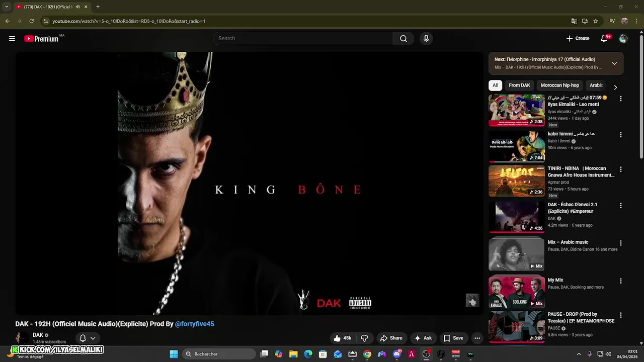Screen dimensions: 644x362
Task: Open Windows Start menu
Action: [x=174, y=354]
